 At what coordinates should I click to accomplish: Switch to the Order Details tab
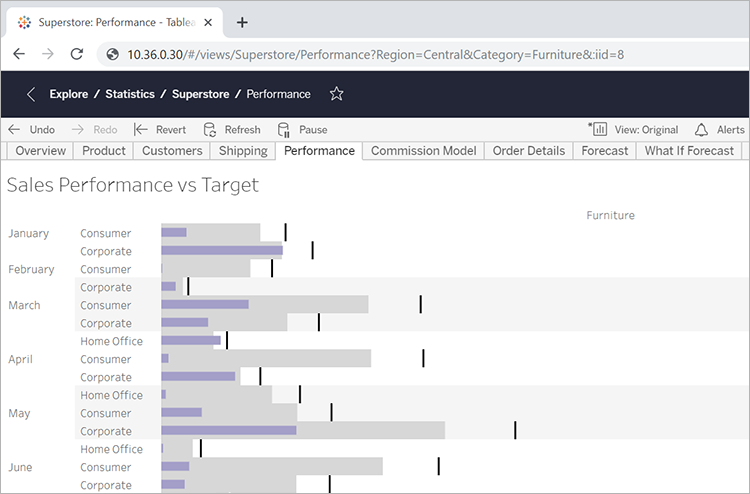[529, 151]
